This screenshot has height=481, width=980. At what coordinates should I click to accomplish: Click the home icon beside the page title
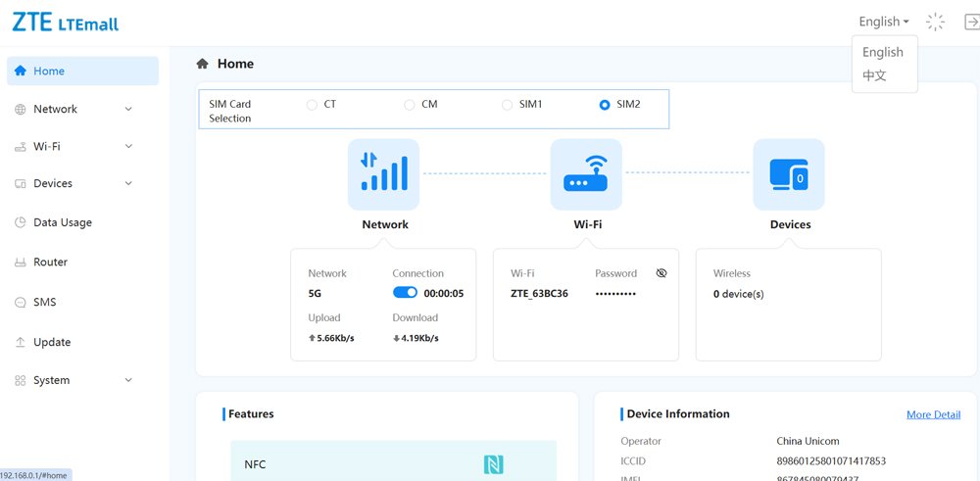click(x=203, y=64)
